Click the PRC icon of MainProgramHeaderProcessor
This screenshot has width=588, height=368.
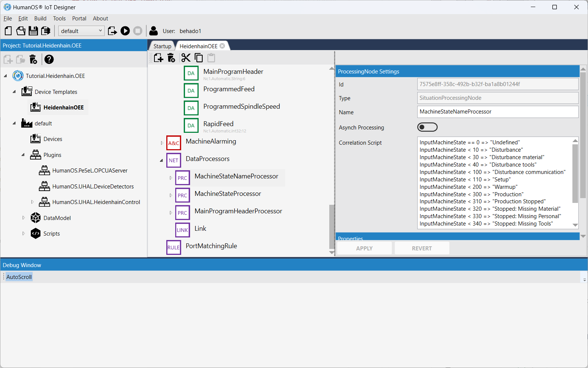pyautogui.click(x=182, y=213)
